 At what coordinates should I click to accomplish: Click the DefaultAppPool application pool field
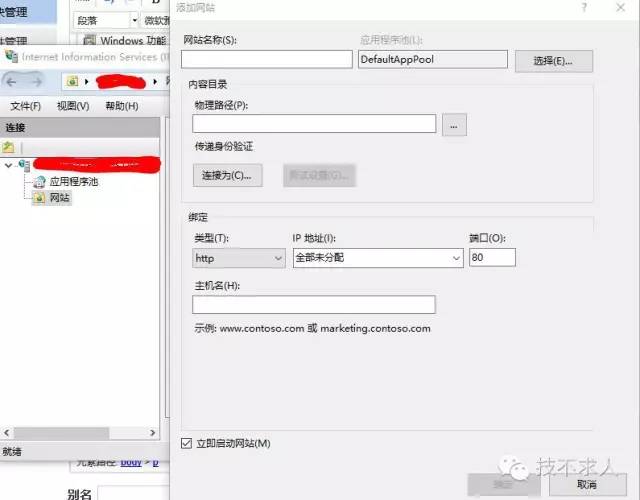click(433, 60)
